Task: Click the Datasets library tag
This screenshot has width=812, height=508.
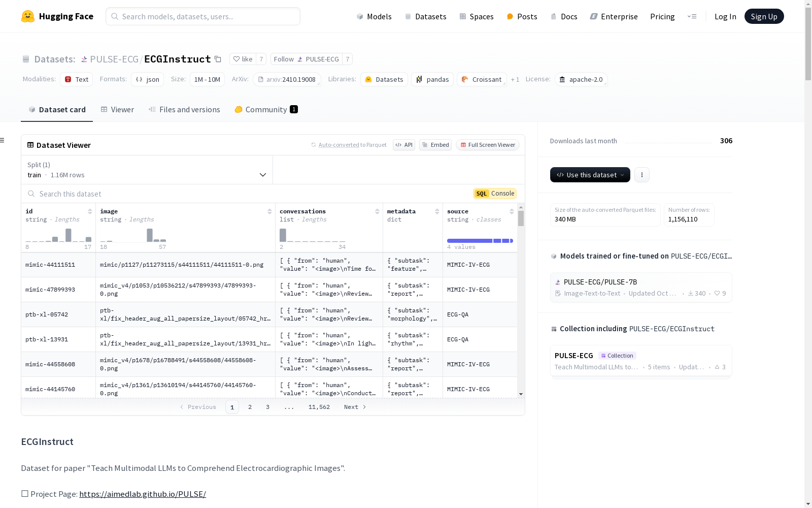Action: [x=384, y=79]
